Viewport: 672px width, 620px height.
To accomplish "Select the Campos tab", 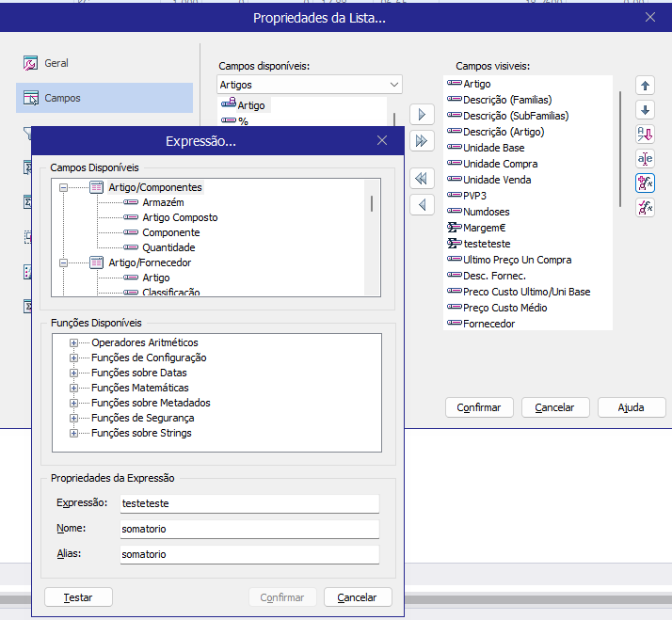I will coord(62,98).
